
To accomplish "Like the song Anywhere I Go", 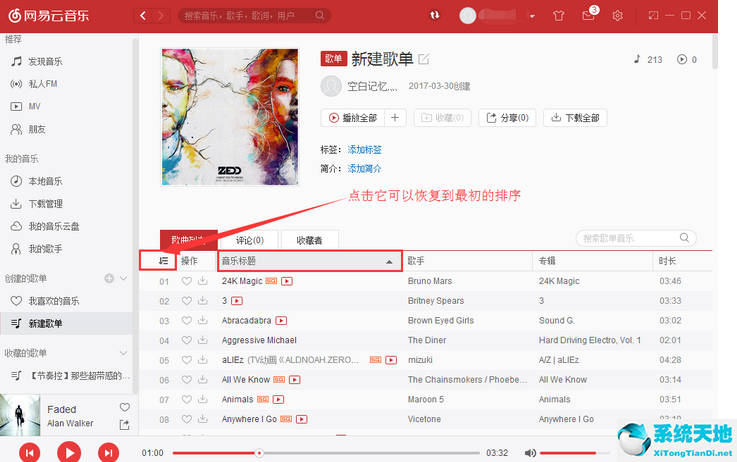I will tap(187, 419).
